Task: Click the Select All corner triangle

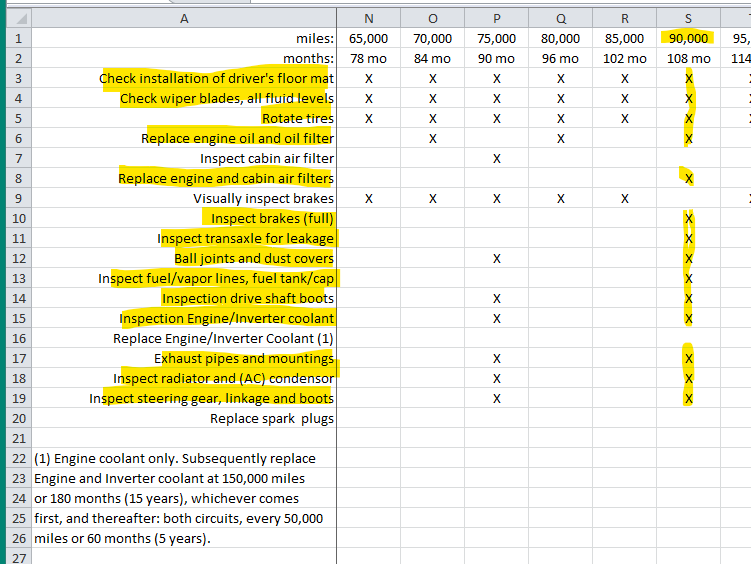Action: [19, 19]
